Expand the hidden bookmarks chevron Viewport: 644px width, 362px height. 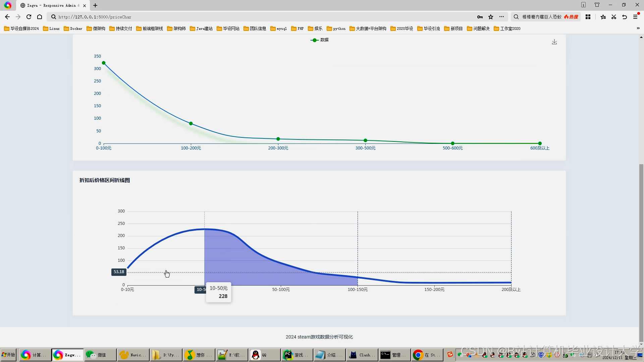638,28
